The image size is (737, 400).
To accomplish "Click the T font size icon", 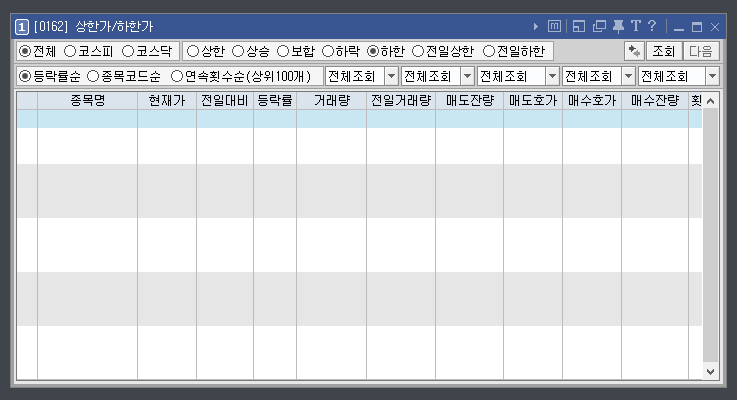I will point(636,26).
